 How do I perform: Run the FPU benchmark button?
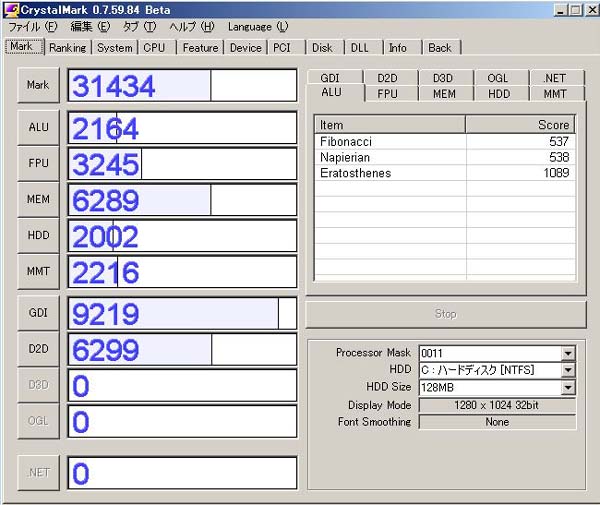[38, 163]
